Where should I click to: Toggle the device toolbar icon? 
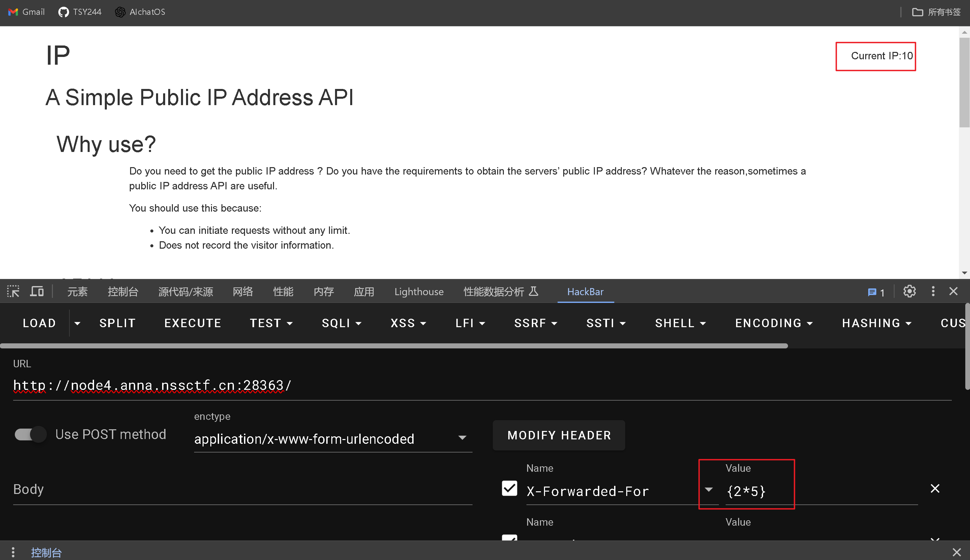click(x=37, y=291)
